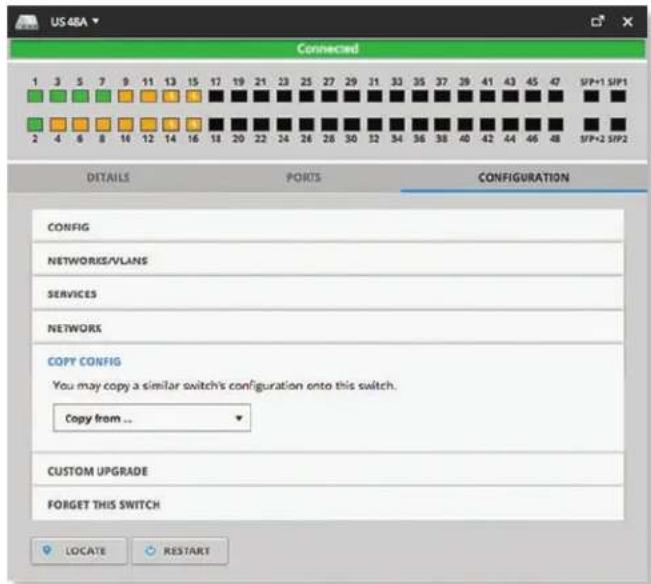This screenshot has height=584, width=651.
Task: Click the Locate button
Action: [x=79, y=551]
